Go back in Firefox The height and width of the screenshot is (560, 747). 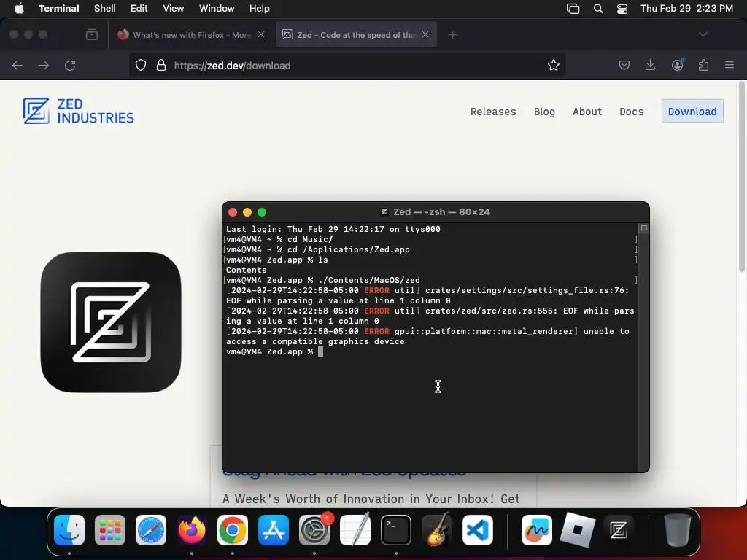pyautogui.click(x=18, y=65)
